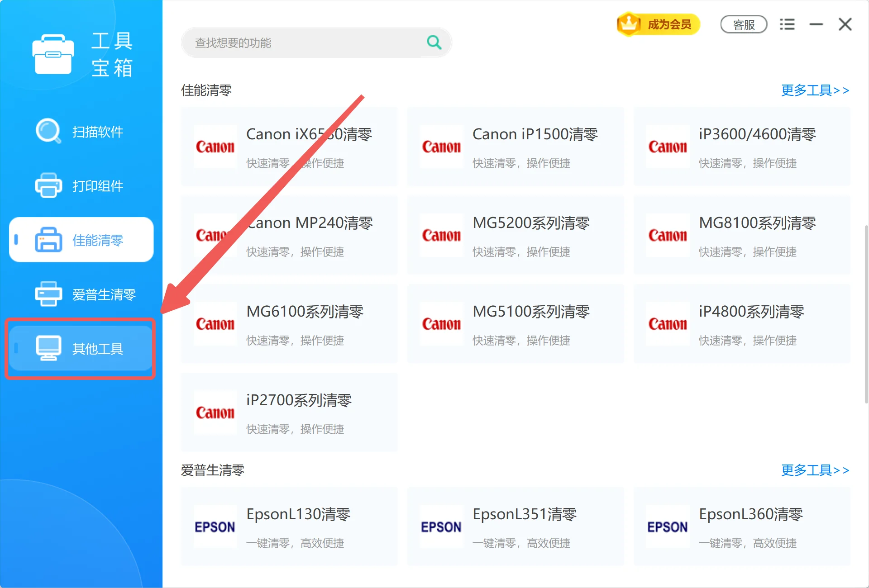Open 打印组件 printer icon in sidebar
The image size is (869, 588).
[48, 185]
